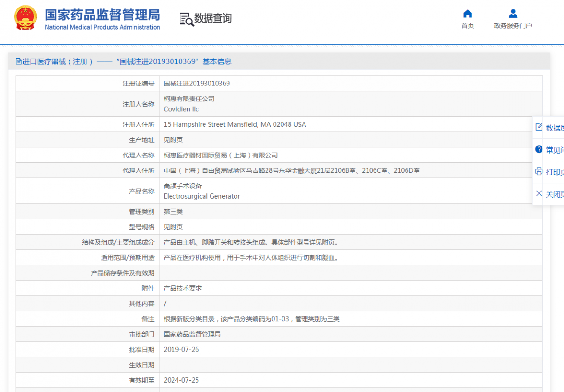Open the 首页 link
The image size is (564, 392).
[x=468, y=26]
